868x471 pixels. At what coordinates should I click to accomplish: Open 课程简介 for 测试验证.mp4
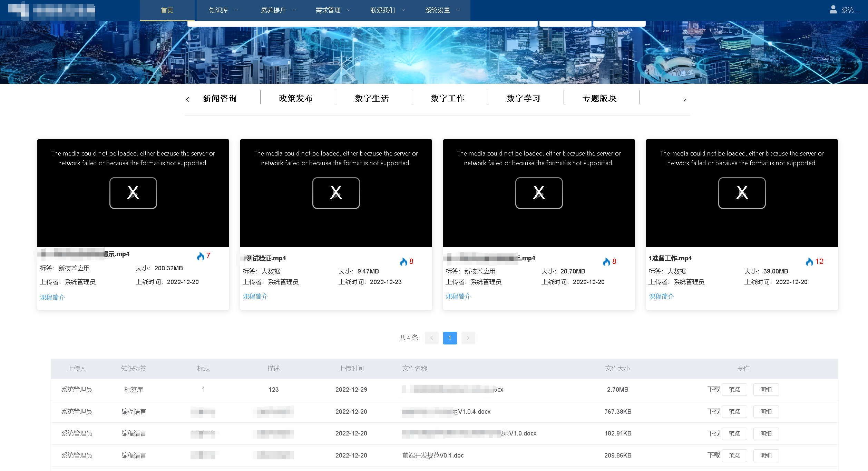coord(255,297)
